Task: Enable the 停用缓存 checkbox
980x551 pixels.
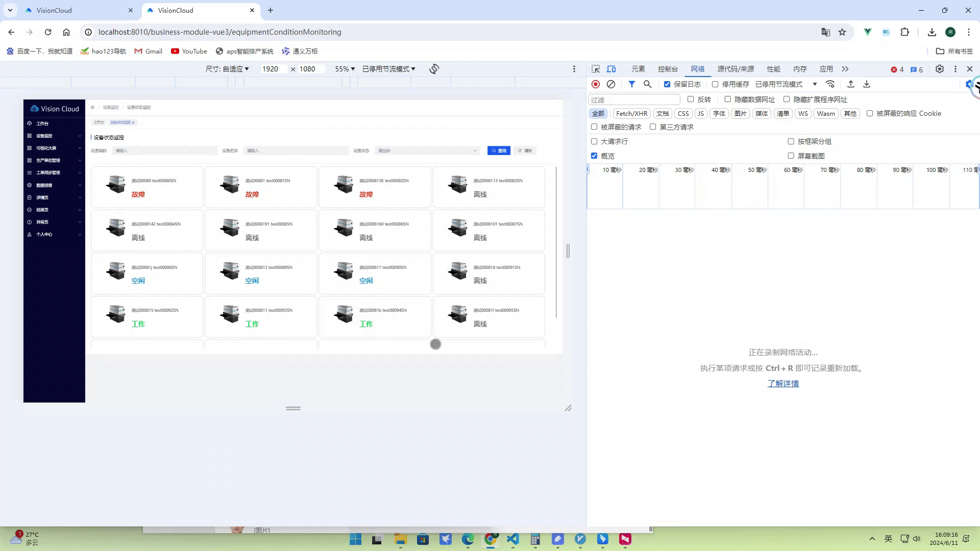Action: pyautogui.click(x=715, y=84)
